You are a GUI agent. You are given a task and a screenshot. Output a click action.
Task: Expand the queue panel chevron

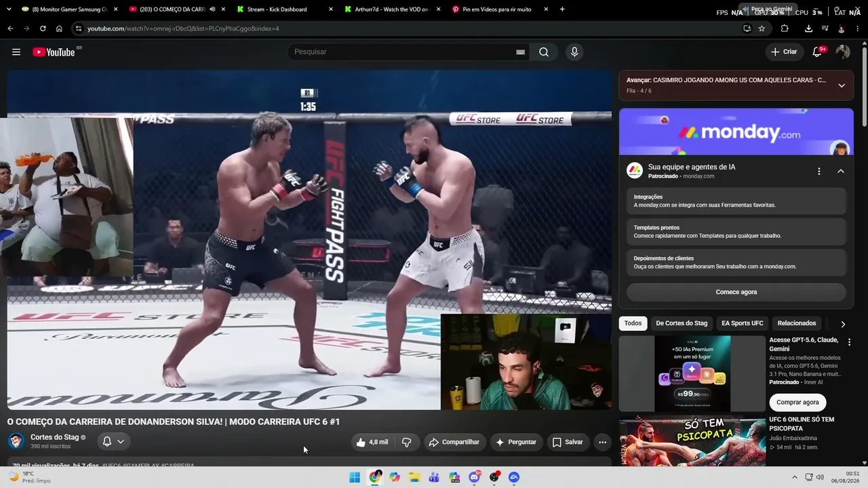tap(842, 85)
